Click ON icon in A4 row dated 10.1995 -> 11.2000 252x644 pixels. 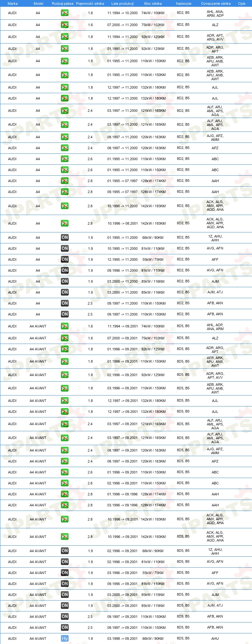tap(64, 249)
